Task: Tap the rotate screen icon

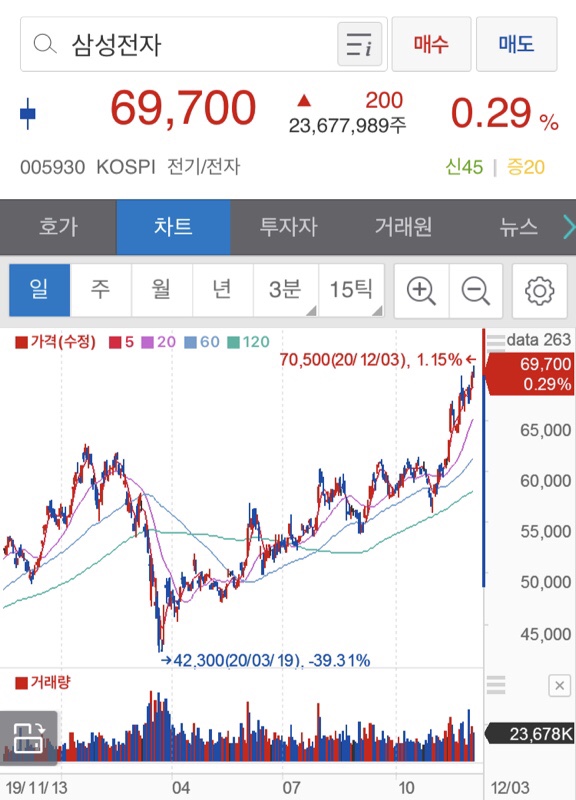Action: pos(29,738)
